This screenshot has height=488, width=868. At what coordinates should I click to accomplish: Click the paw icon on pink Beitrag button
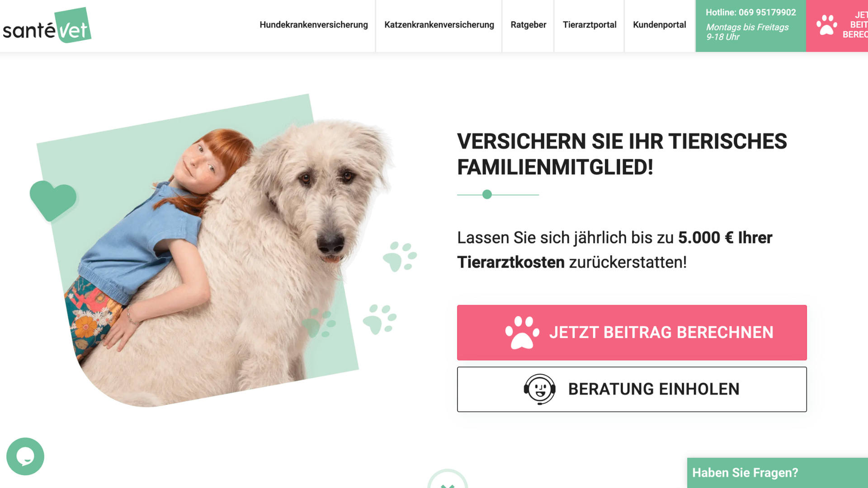(522, 333)
